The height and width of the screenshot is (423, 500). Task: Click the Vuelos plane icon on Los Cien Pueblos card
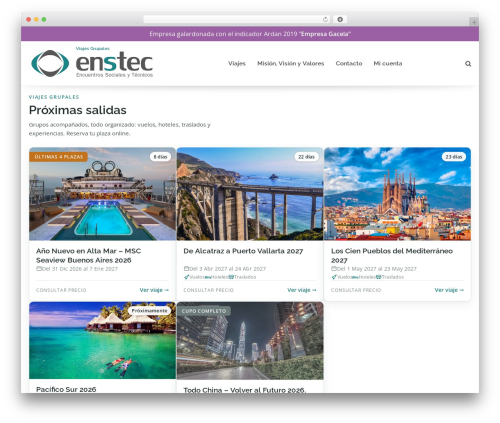[x=334, y=277]
